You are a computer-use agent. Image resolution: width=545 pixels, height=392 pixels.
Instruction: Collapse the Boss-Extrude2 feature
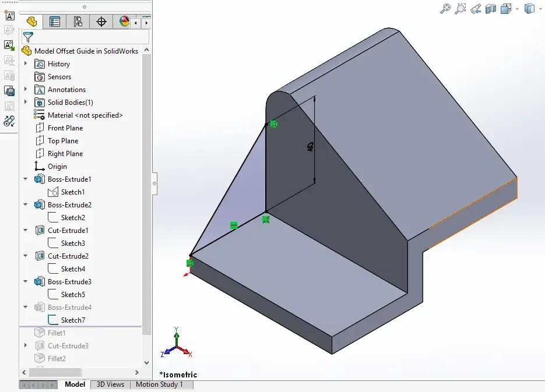coord(26,204)
